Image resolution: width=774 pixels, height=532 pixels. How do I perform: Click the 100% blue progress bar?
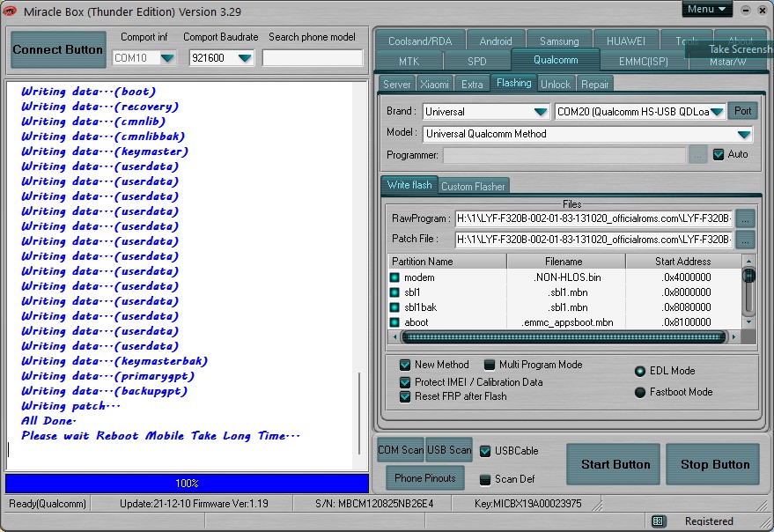187,484
